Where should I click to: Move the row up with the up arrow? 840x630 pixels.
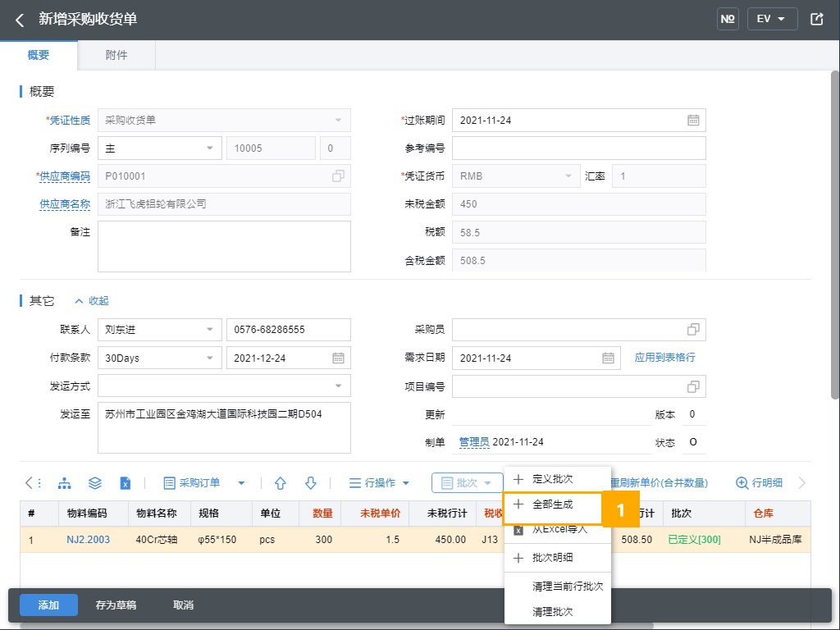point(281,483)
